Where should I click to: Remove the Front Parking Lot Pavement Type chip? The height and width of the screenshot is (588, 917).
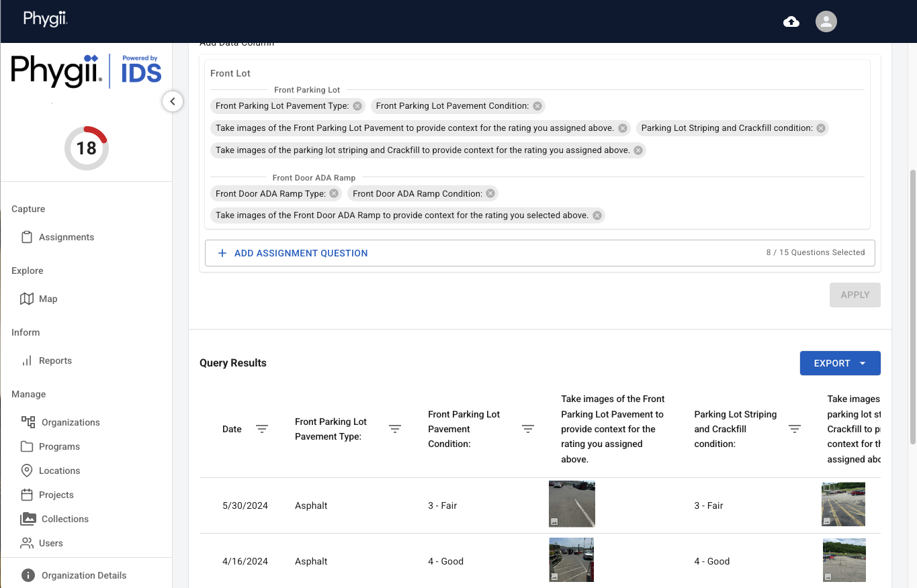(x=357, y=106)
